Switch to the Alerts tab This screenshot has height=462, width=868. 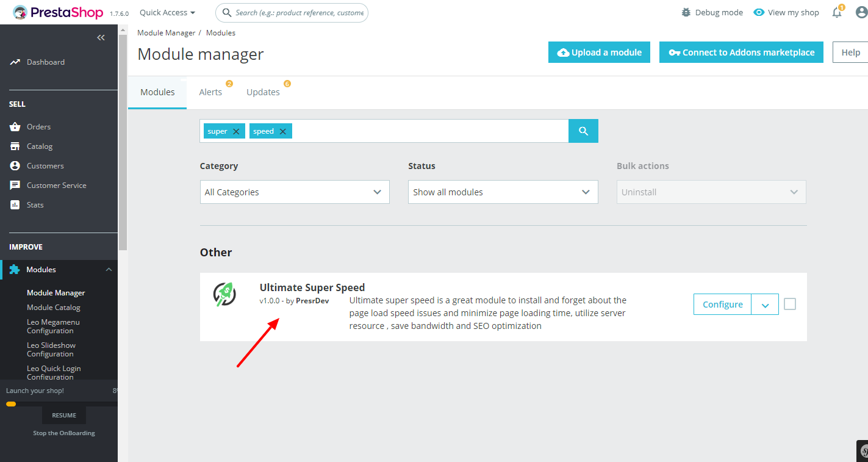pos(210,92)
